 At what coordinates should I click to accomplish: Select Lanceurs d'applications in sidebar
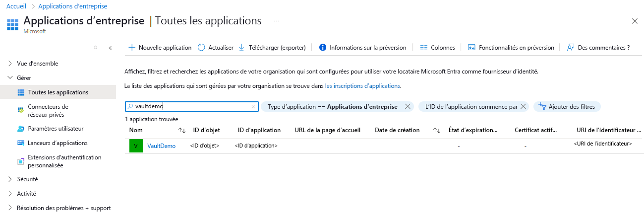pos(58,143)
